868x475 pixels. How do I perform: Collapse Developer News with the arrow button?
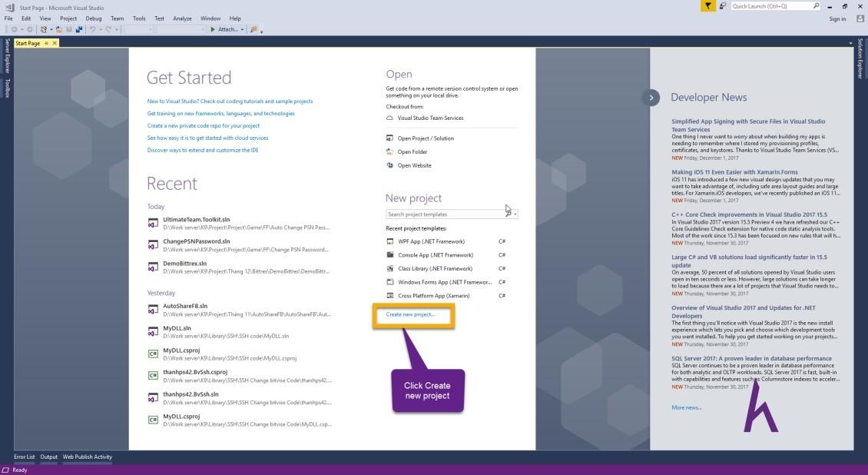tap(651, 98)
